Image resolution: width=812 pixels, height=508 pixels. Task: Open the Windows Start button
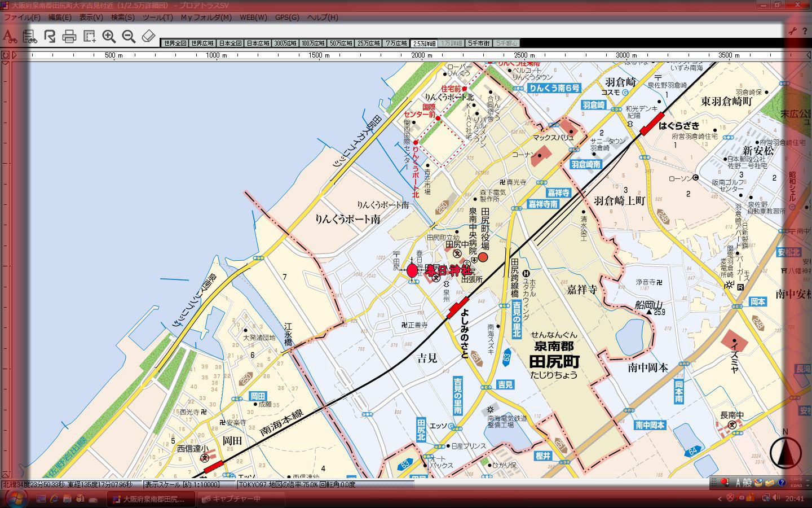click(x=16, y=498)
